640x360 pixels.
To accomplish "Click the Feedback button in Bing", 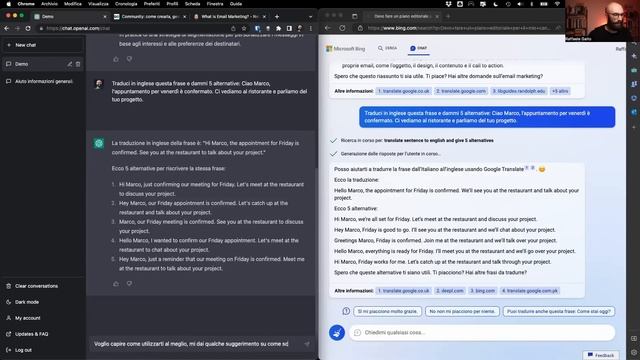I will [x=601, y=356].
